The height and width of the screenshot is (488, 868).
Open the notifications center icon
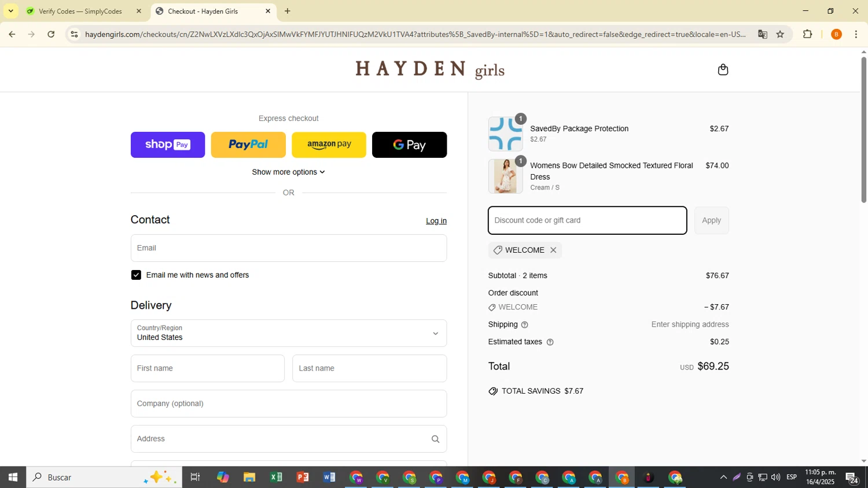pos(851,478)
